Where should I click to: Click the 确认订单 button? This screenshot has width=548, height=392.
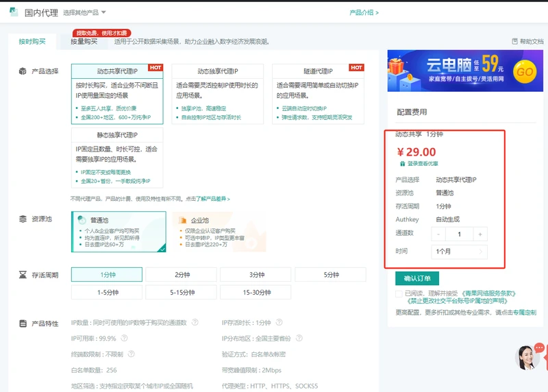coord(417,278)
